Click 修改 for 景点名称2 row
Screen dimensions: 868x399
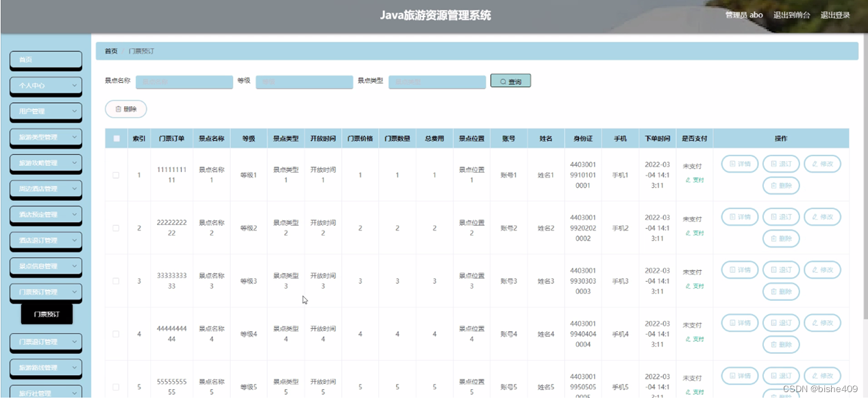point(822,217)
